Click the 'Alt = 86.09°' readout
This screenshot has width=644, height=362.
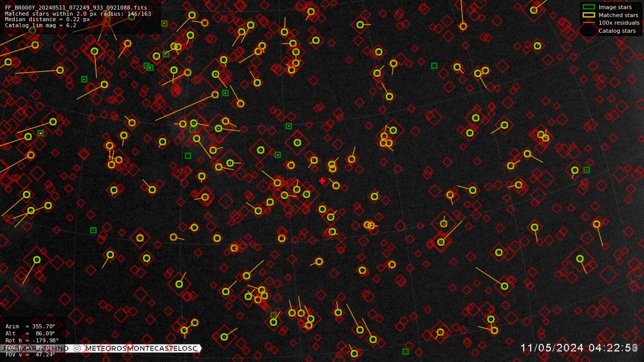[x=30, y=333]
